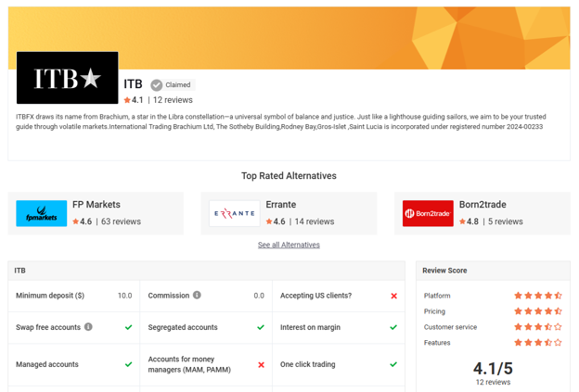
Task: Select the Minimum deposit value 10.0
Action: point(125,296)
